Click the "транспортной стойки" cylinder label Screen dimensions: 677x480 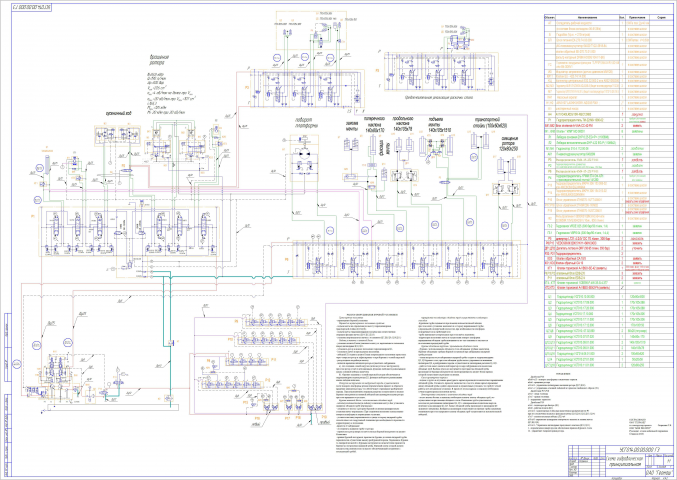coord(490,123)
